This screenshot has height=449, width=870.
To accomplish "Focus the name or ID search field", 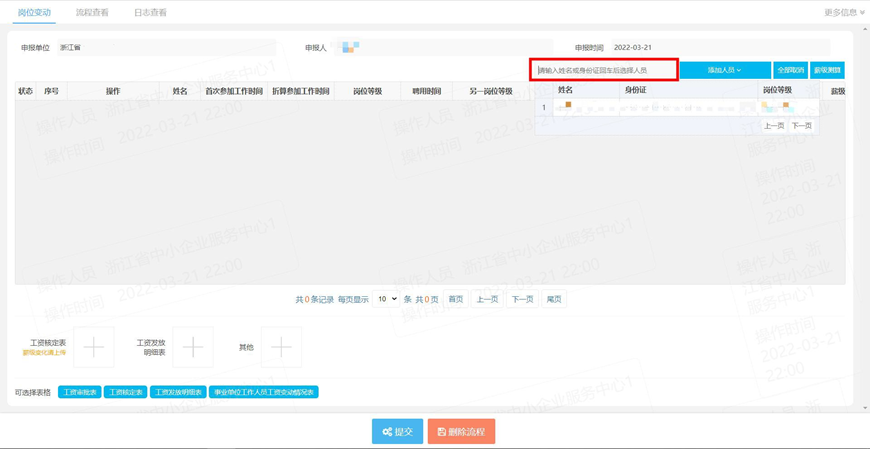I will point(604,70).
